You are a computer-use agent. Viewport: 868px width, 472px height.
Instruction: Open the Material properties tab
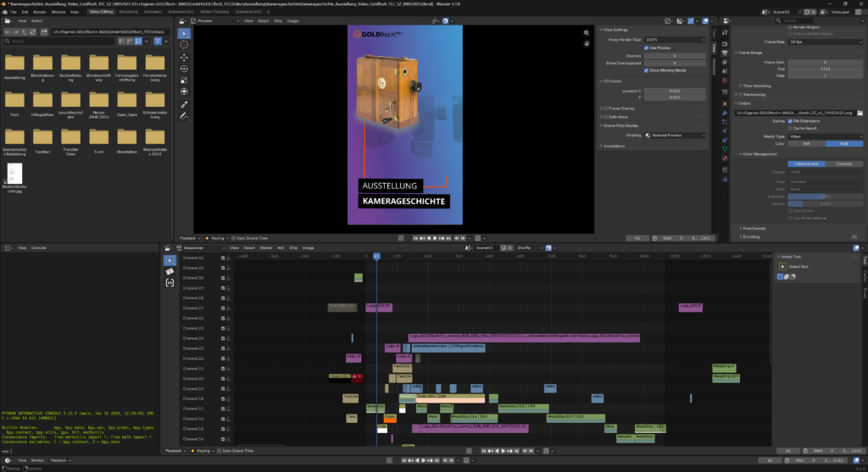(725, 158)
